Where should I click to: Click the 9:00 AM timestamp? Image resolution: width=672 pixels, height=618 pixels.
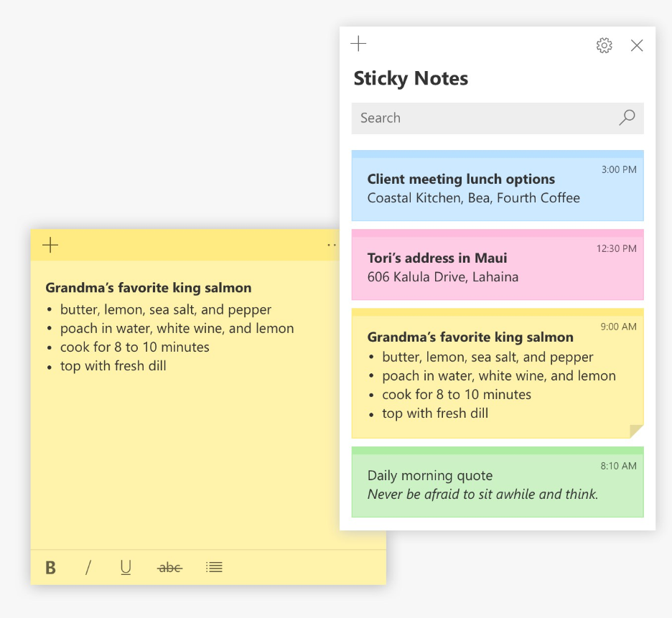tap(618, 327)
